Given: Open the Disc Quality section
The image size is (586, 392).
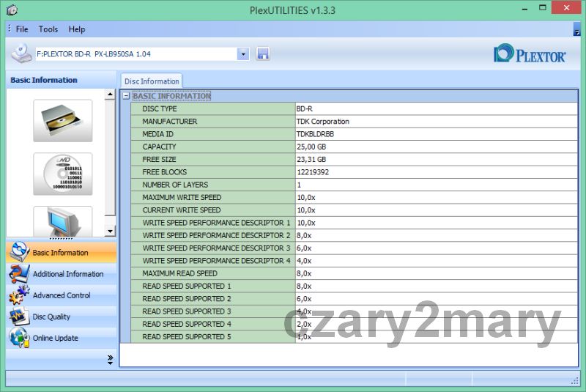Looking at the screenshot, I should coord(62,317).
